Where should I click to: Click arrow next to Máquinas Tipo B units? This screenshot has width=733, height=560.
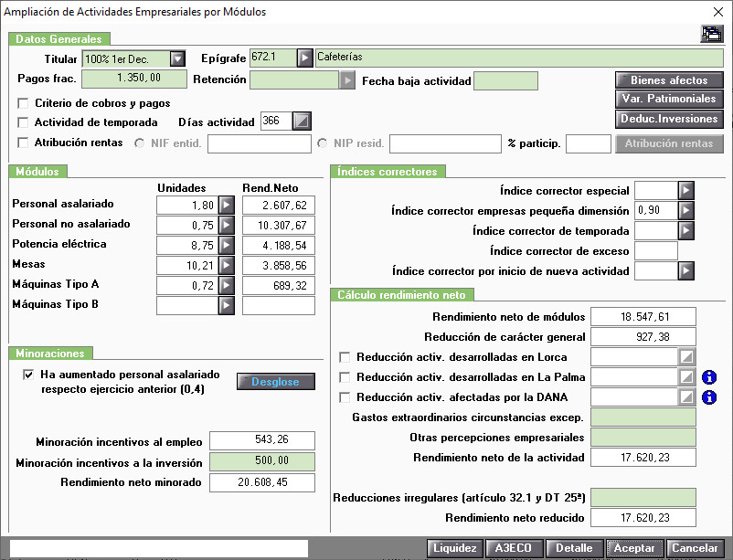click(227, 306)
